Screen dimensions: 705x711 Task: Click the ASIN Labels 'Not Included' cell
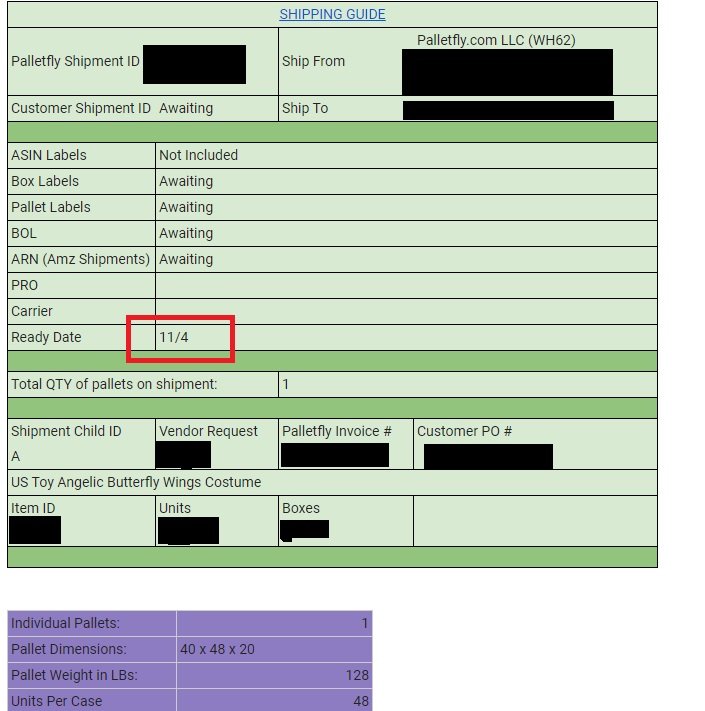coord(198,155)
